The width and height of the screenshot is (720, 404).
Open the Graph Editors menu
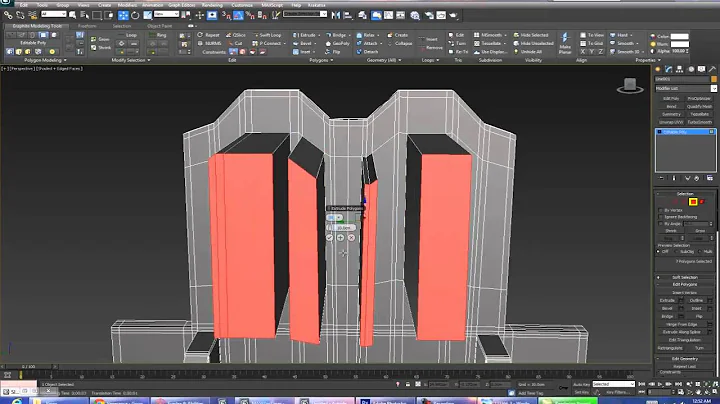tap(181, 5)
